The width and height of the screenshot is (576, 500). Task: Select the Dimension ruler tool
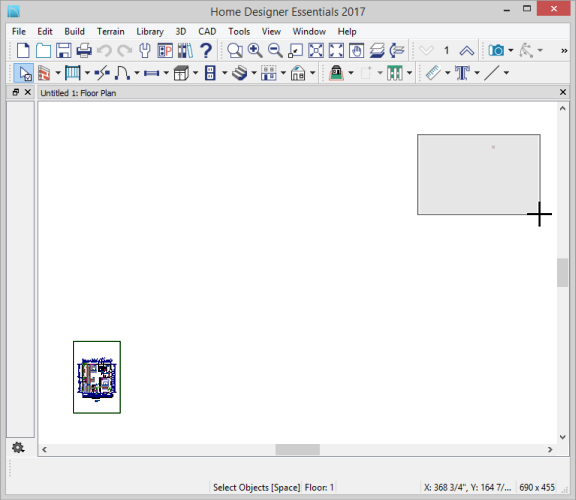433,73
